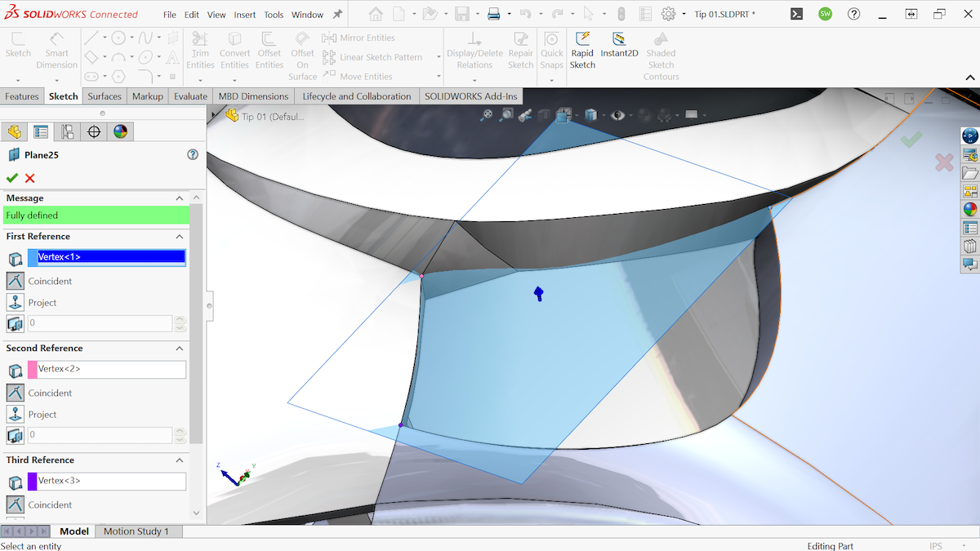Viewport: 980px width, 551px height.
Task: Collapse the Message section
Action: [x=179, y=198]
